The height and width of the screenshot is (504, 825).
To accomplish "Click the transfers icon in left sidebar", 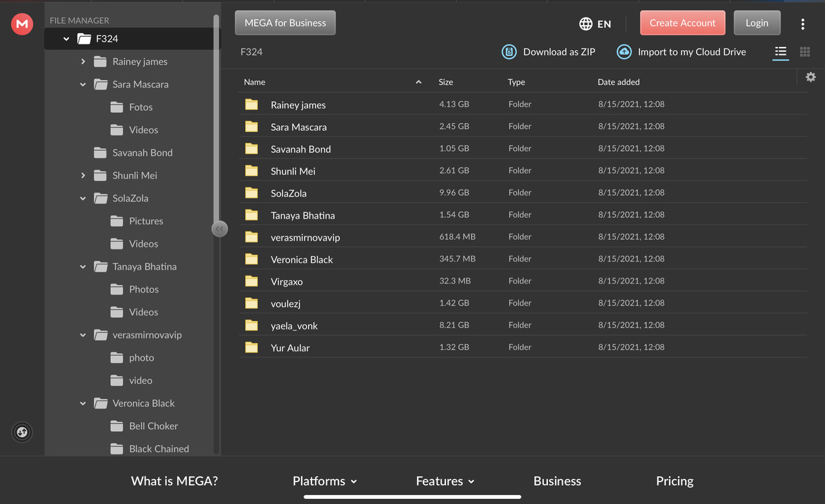I will 22,432.
